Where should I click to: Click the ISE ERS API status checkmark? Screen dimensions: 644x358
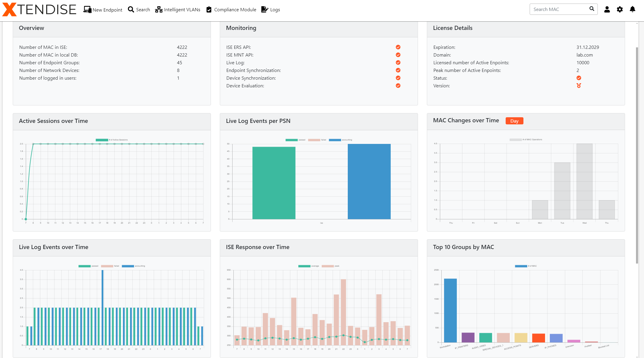[398, 47]
